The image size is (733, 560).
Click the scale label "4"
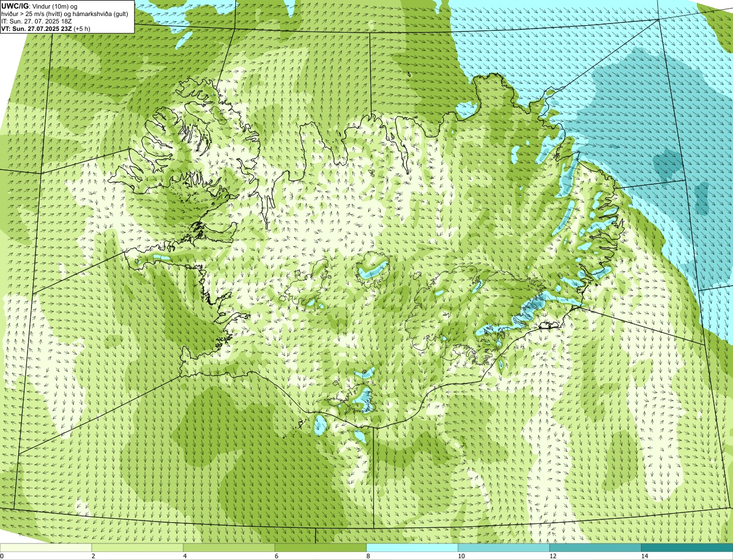click(x=184, y=556)
